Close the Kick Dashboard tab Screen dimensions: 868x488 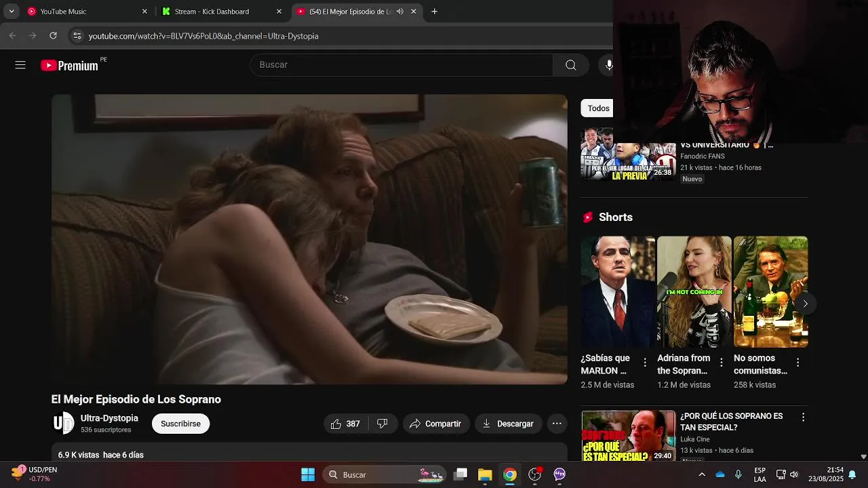(279, 12)
